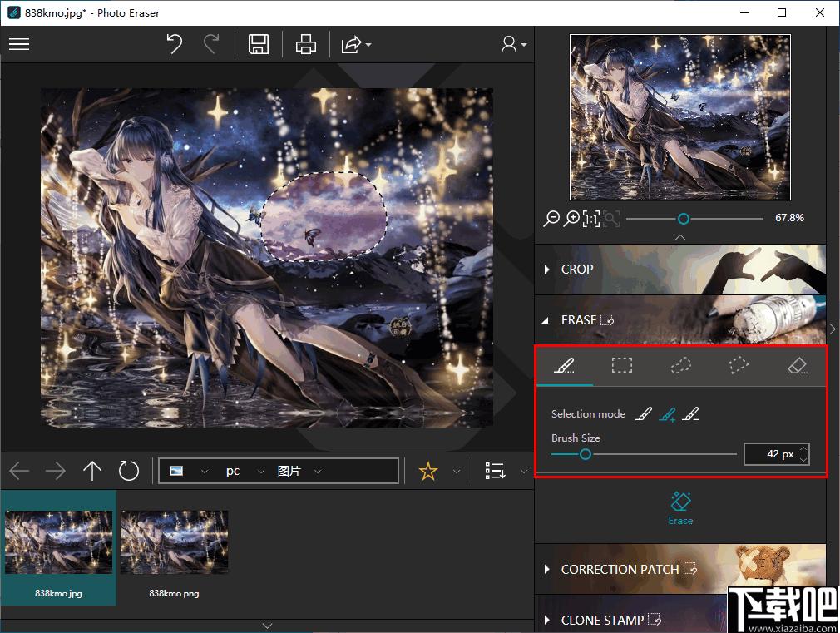Image resolution: width=840 pixels, height=633 pixels.
Task: Select the freehand lasso tool tab
Action: coord(680,366)
